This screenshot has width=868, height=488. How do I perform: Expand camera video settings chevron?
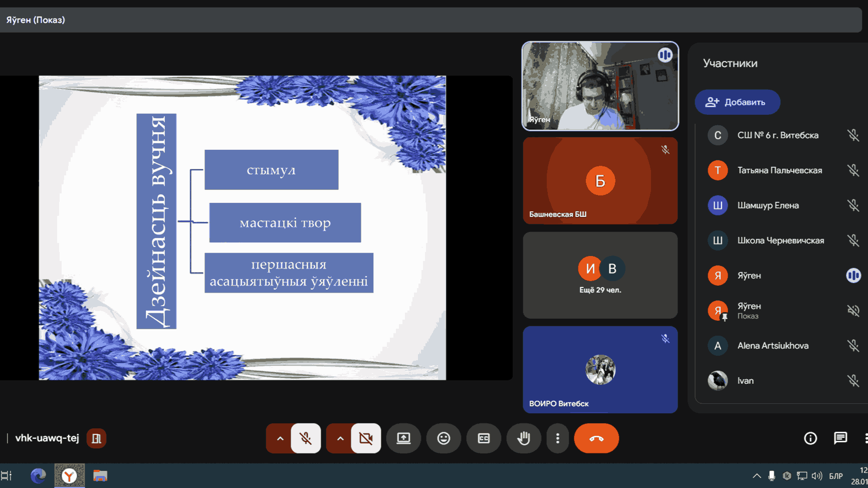[340, 438]
